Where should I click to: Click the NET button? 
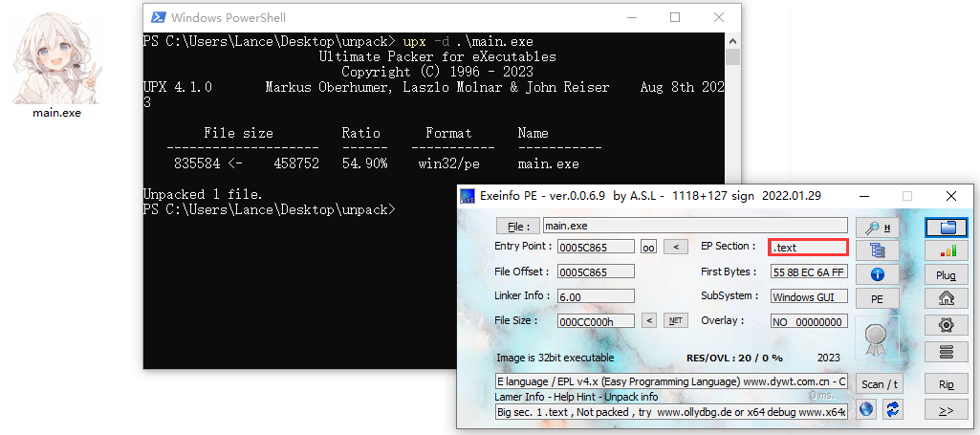coord(676,320)
